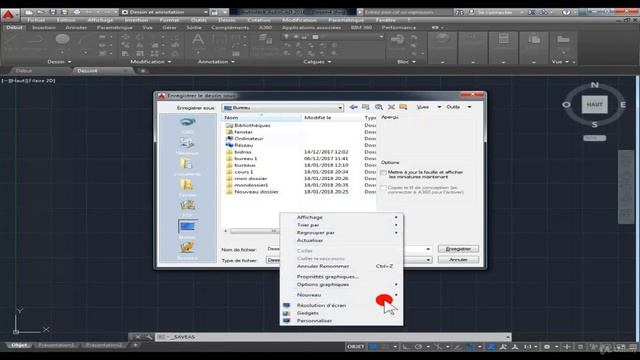Click the create new folder icon in the dialog

point(403,107)
